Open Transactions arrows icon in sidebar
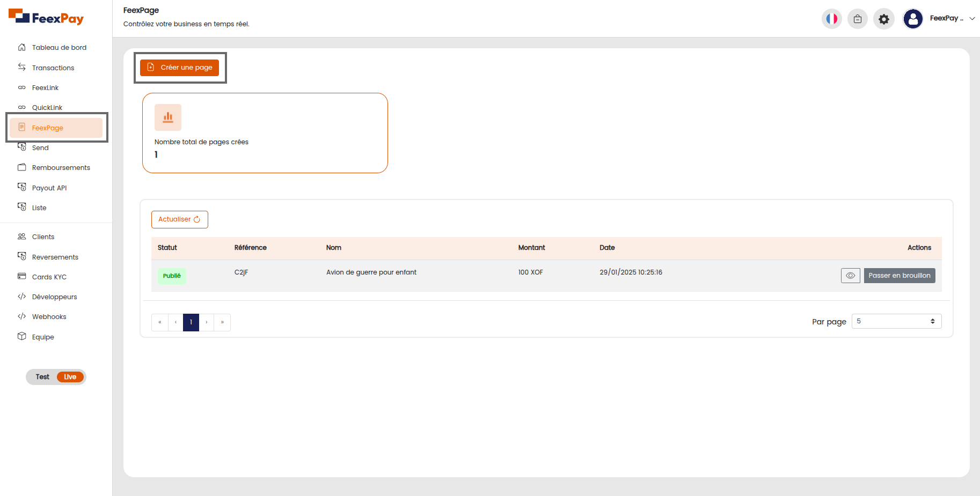 coord(22,67)
